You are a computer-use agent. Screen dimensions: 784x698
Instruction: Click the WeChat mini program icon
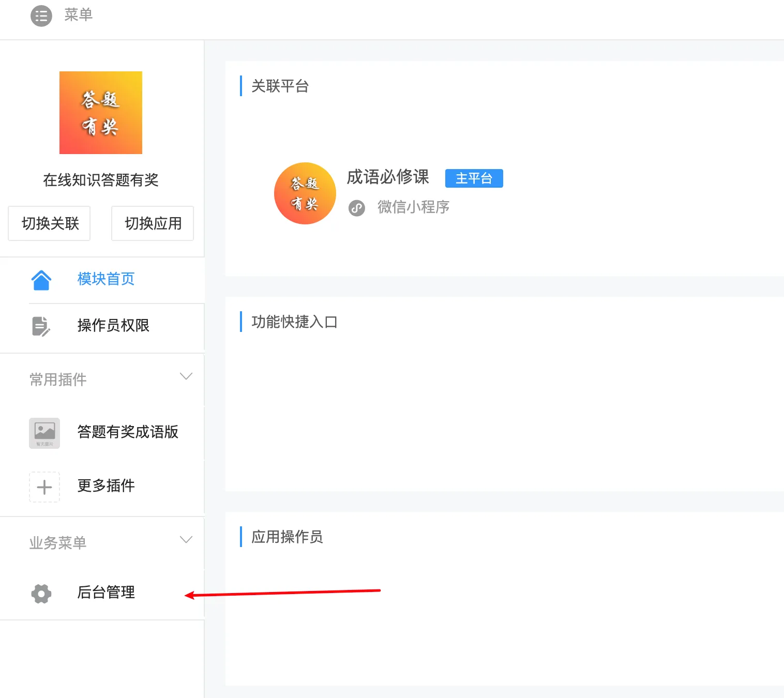357,208
